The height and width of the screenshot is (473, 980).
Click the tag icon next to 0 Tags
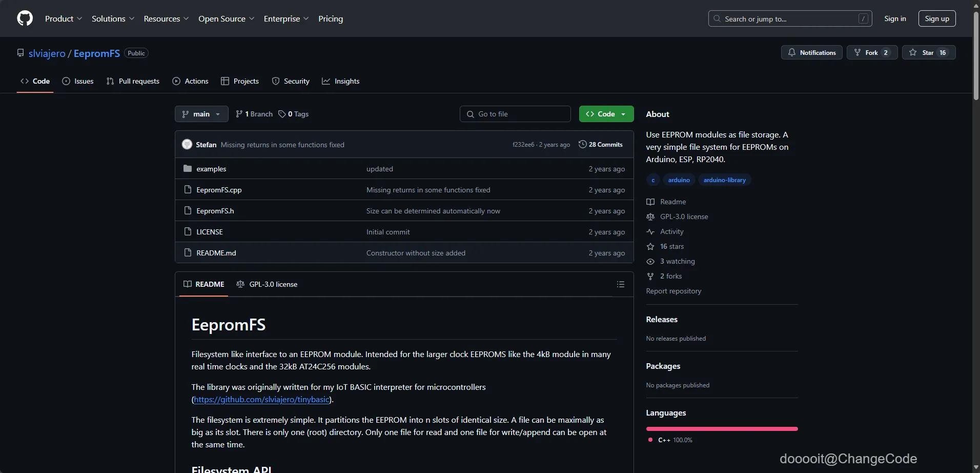pyautogui.click(x=282, y=114)
